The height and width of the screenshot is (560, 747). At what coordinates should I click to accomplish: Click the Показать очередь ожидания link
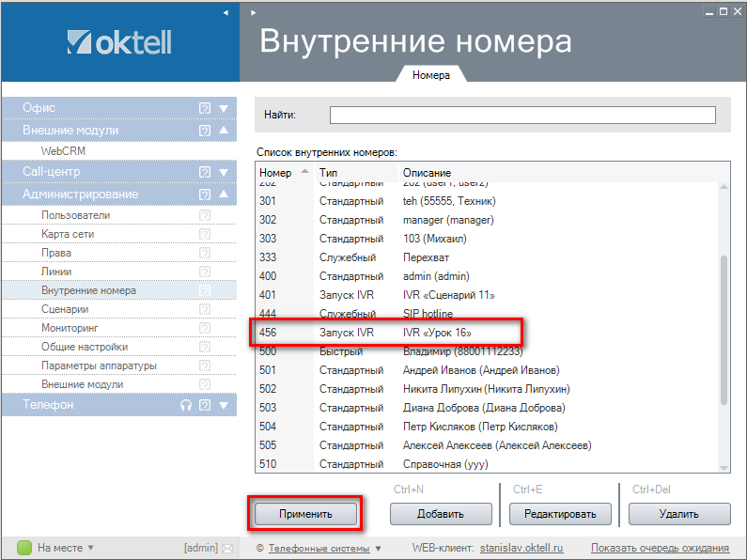coord(660,548)
